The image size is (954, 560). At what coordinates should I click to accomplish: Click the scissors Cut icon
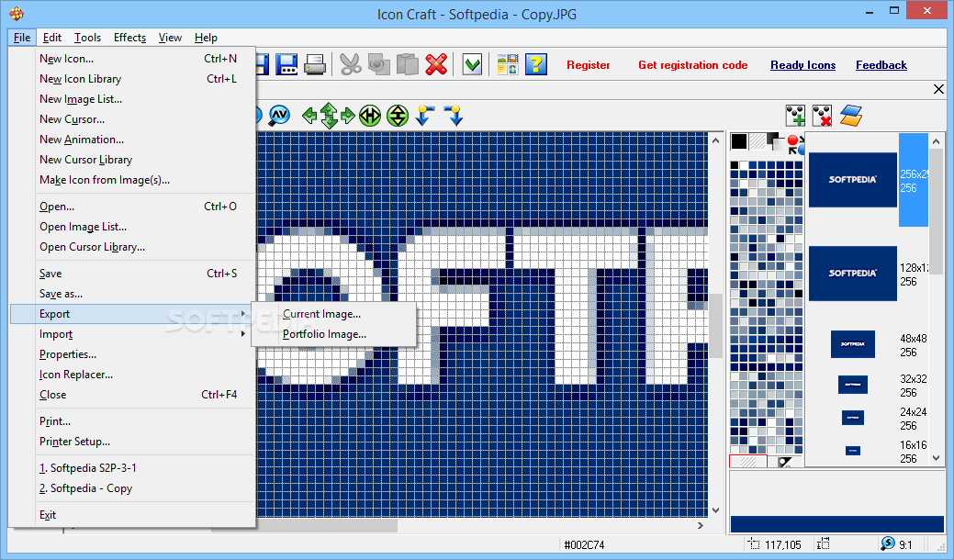pos(351,64)
